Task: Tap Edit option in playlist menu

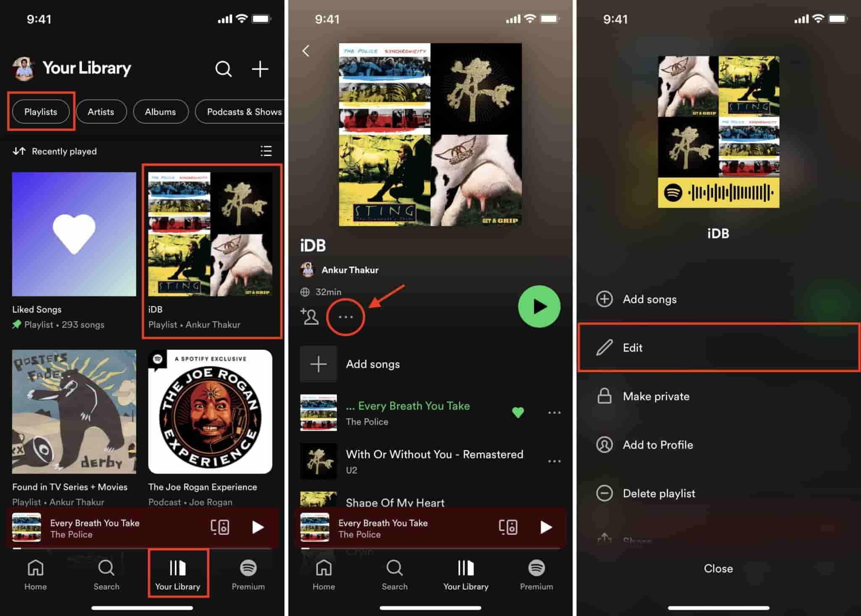Action: tap(718, 347)
